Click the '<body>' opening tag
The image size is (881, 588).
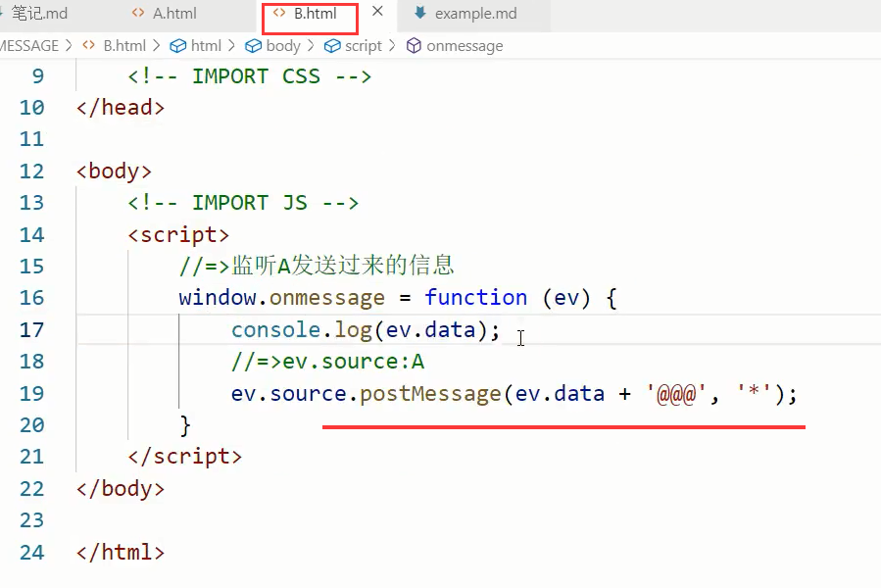(x=114, y=171)
